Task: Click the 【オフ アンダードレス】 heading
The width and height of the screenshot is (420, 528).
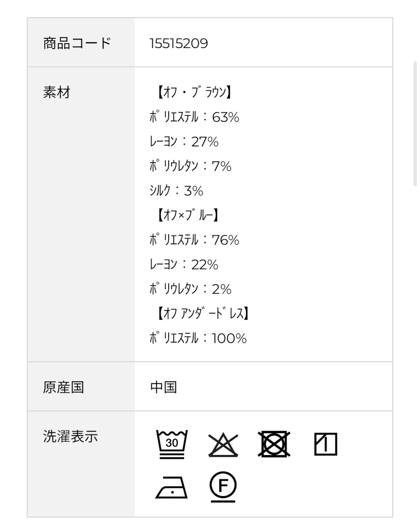Action: 203,314
